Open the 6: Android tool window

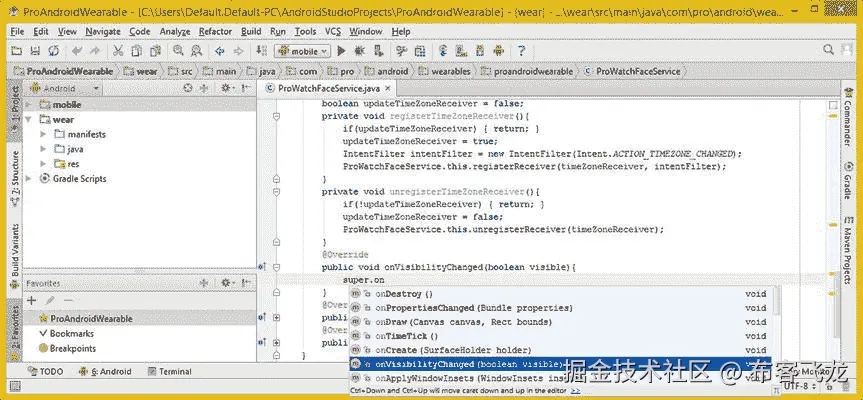point(105,371)
